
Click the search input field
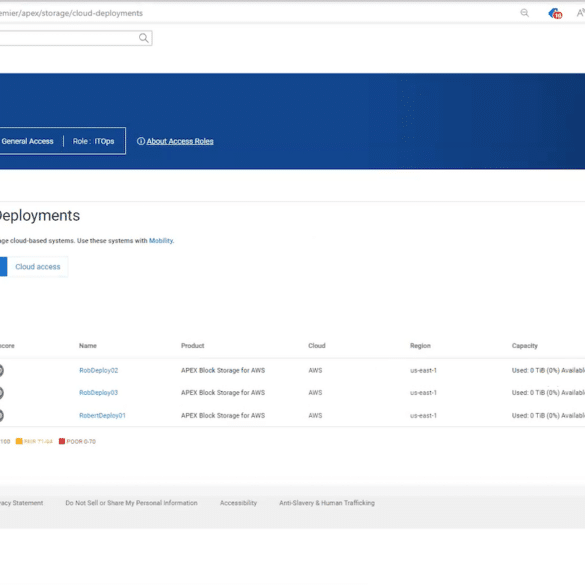coord(75,38)
